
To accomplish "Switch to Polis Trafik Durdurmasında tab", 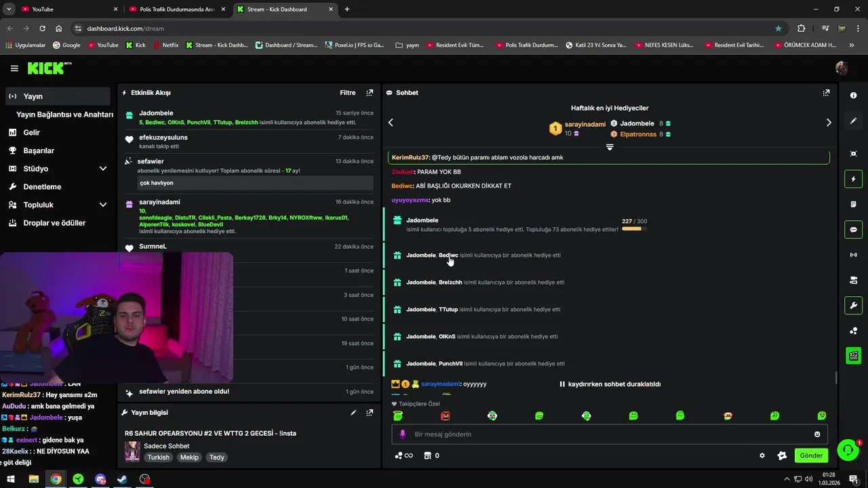I will pyautogui.click(x=176, y=9).
